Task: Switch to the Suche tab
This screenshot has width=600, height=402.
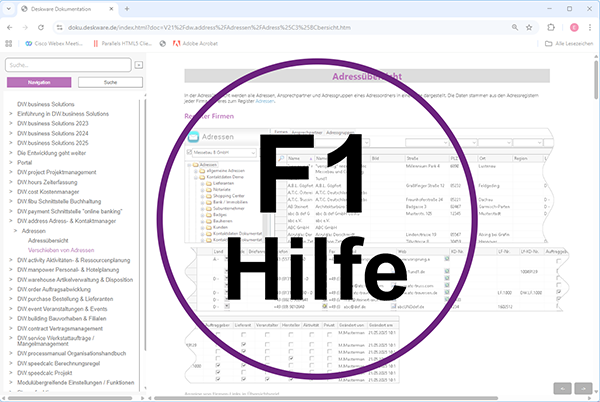Action: [x=110, y=82]
